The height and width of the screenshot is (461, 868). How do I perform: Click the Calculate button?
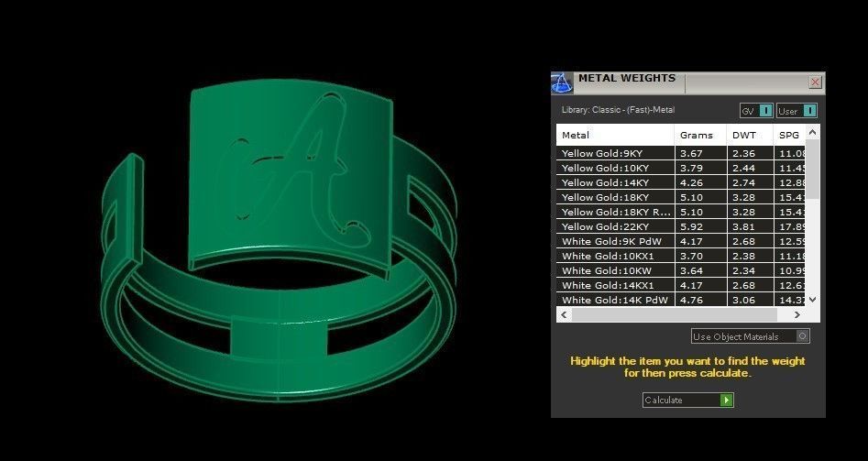point(688,400)
